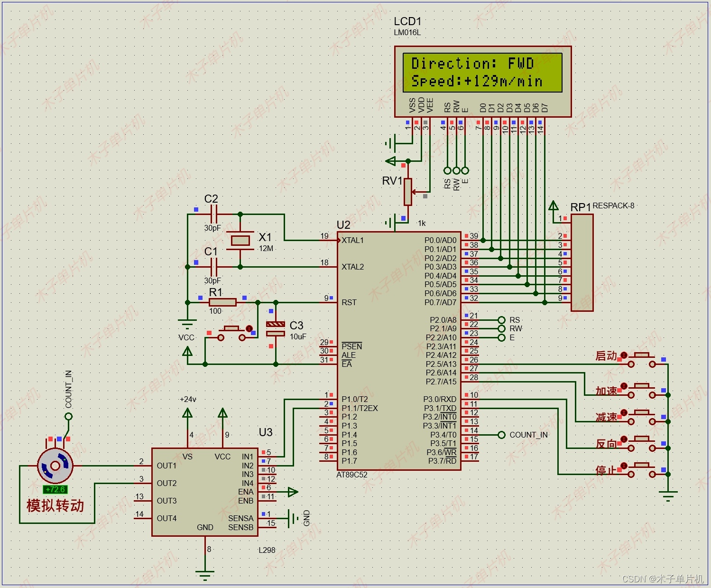Click the E terminal under the LCD
The image size is (711, 588).
coord(465,170)
